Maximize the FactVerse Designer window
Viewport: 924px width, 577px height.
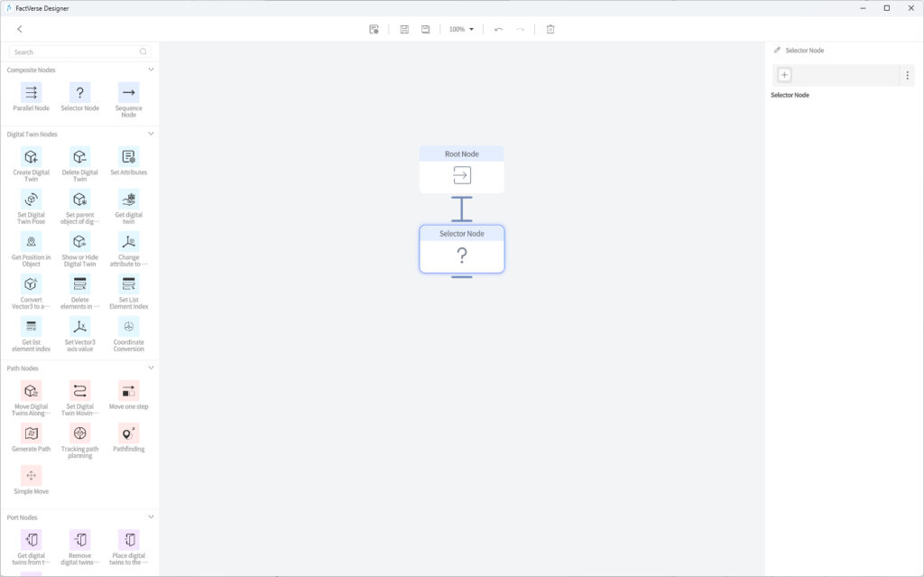coord(887,8)
